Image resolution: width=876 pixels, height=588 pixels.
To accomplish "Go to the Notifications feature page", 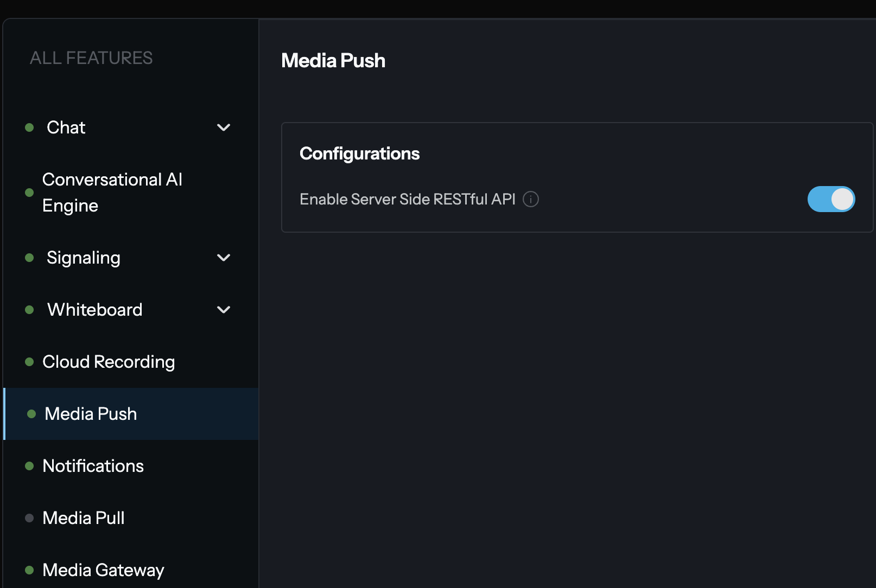I will [93, 466].
